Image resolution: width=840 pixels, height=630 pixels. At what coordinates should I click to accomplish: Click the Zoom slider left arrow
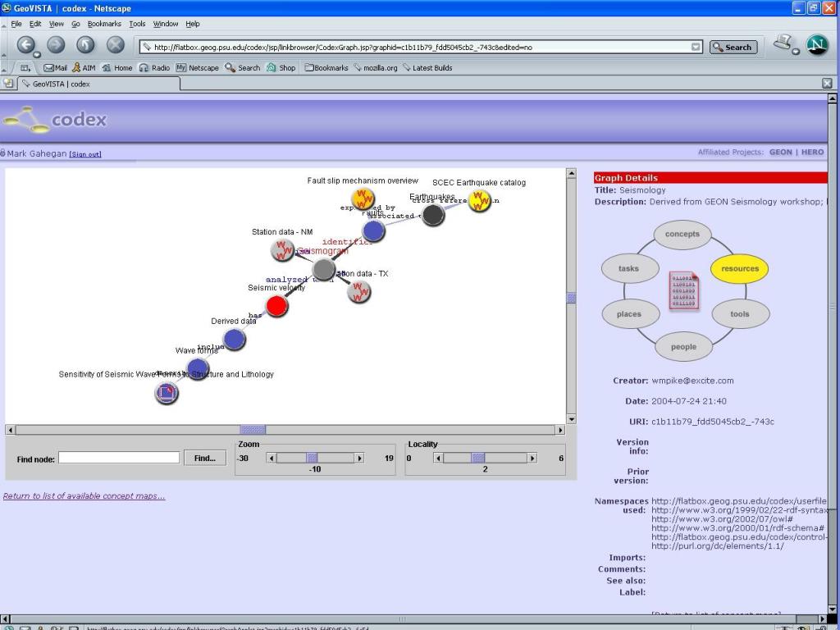(272, 458)
